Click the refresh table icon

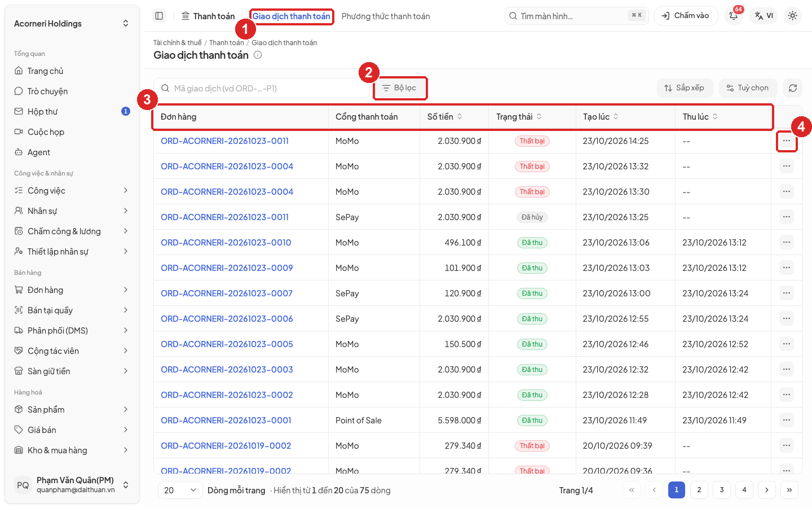tap(793, 88)
